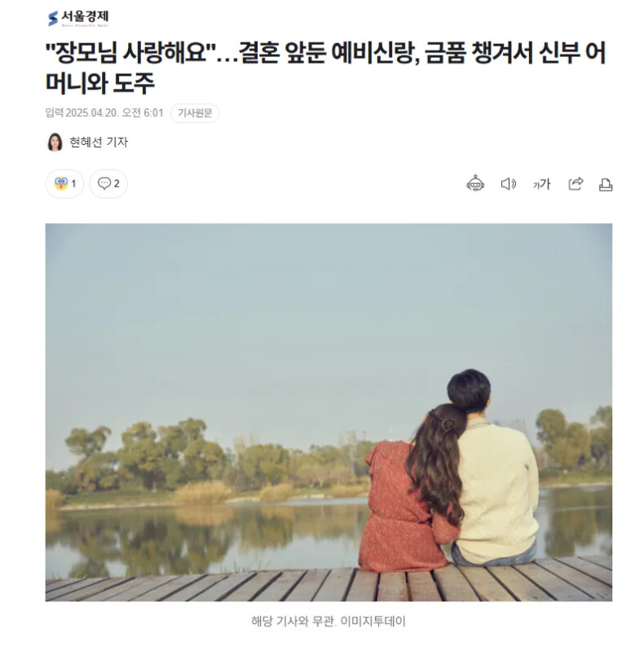
Task: Click the caption 해당 기사와 무관
Action: click(x=293, y=621)
